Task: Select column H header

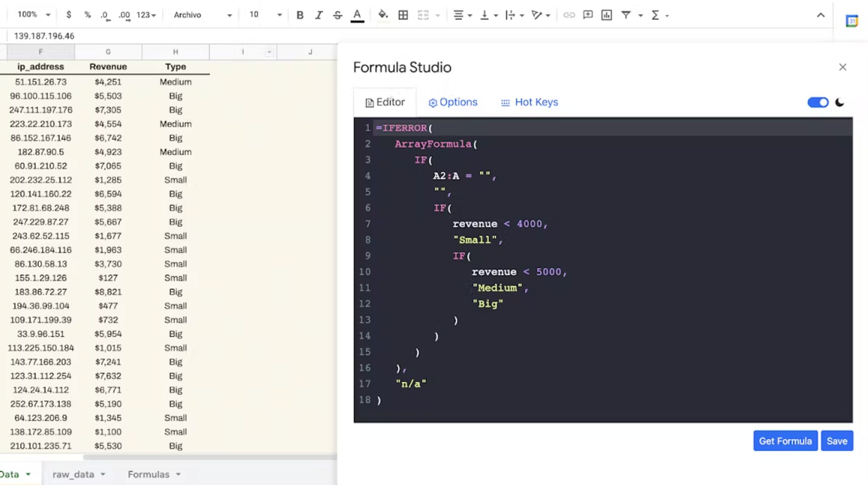Action: 175,52
